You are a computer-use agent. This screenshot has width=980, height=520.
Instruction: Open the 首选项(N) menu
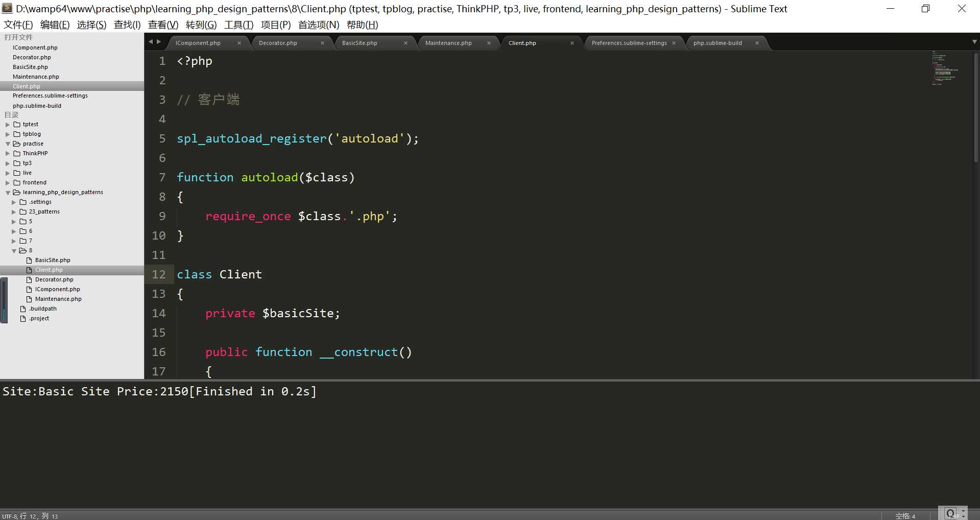[x=319, y=25]
